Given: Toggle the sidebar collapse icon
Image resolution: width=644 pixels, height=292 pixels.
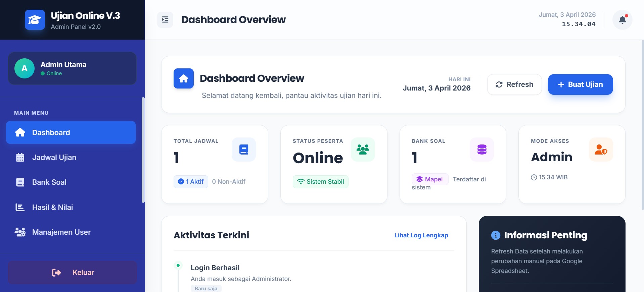Looking at the screenshot, I should point(165,20).
